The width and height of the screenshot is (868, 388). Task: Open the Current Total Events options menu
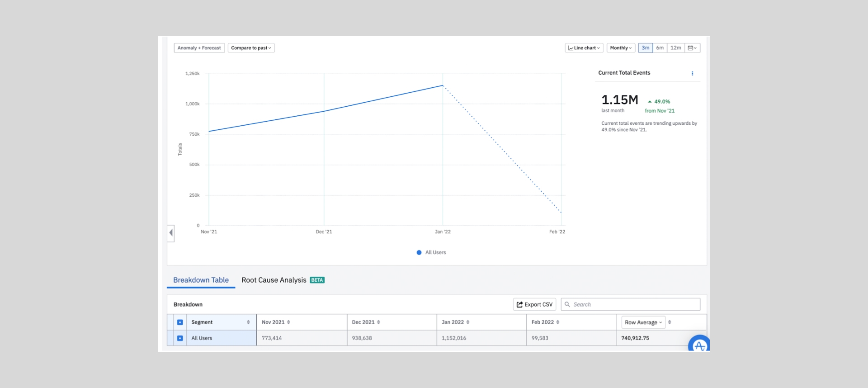[692, 73]
